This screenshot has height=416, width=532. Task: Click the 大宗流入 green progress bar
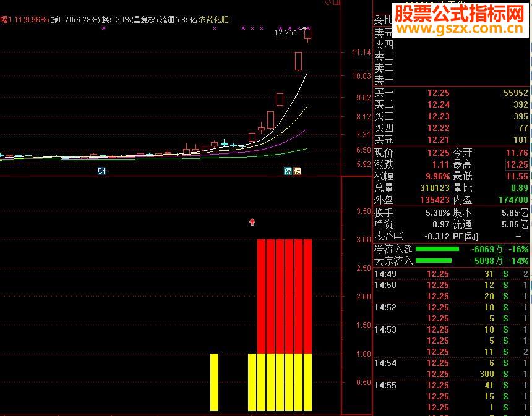[433, 261]
